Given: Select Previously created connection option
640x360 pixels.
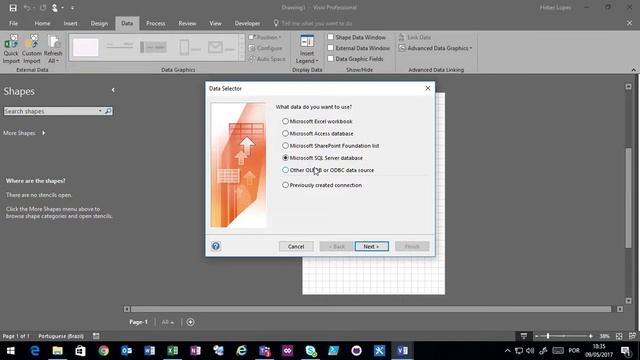Looking at the screenshot, I should [x=285, y=185].
